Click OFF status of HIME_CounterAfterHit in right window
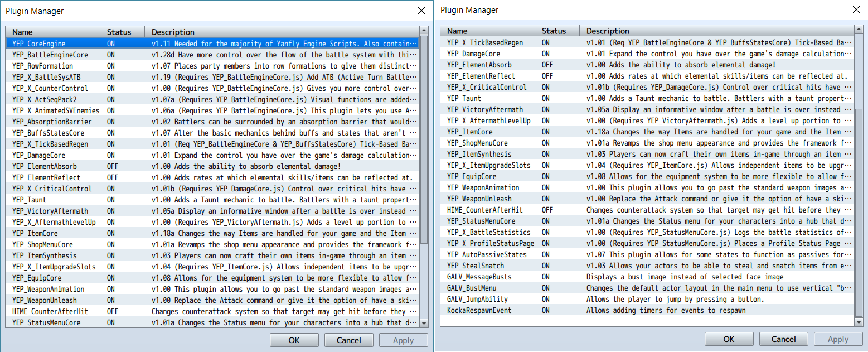 pos(547,210)
